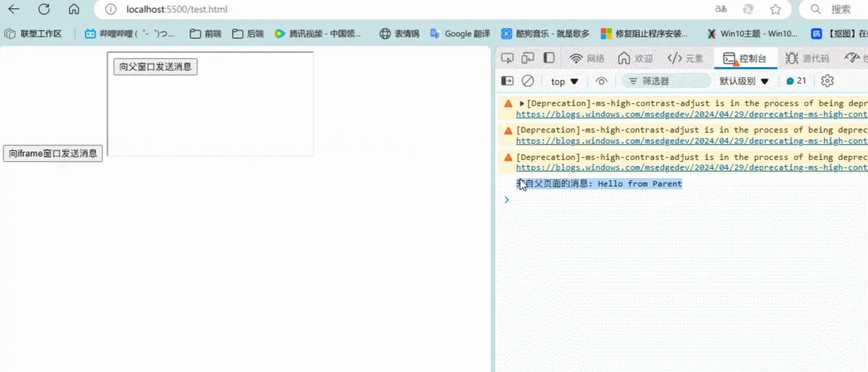Open console settings gear icon
Image resolution: width=868 pixels, height=372 pixels.
(x=827, y=81)
